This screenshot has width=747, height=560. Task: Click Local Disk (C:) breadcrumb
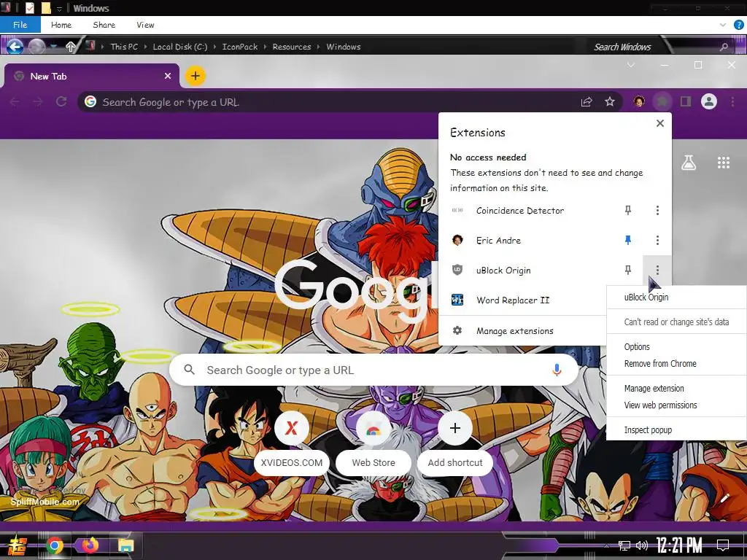coord(179,47)
